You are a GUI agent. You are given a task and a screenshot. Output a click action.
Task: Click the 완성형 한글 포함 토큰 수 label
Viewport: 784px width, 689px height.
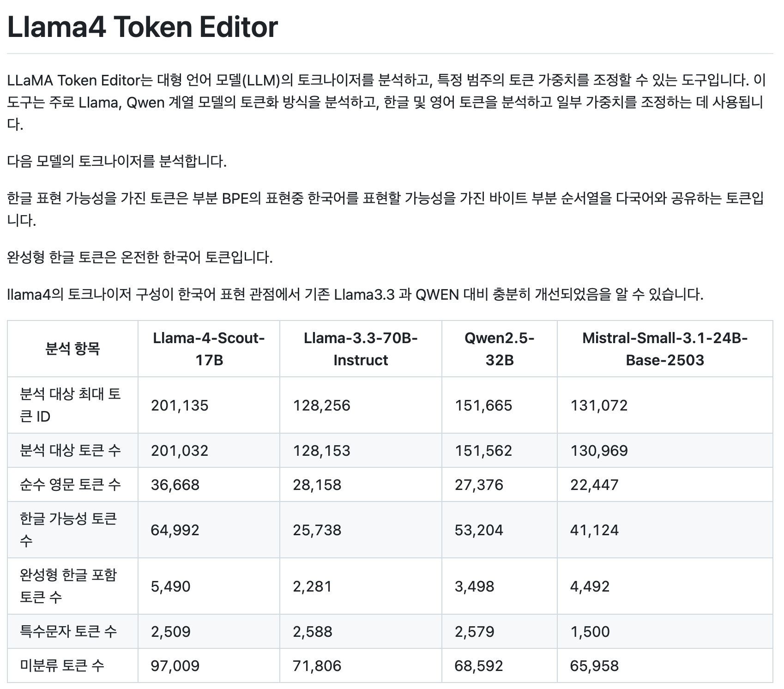coord(68,586)
